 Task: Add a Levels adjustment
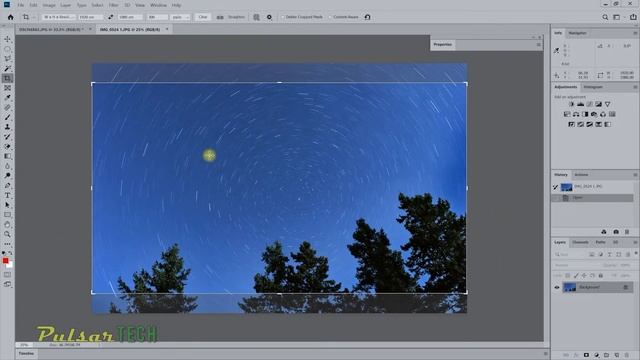click(x=580, y=104)
